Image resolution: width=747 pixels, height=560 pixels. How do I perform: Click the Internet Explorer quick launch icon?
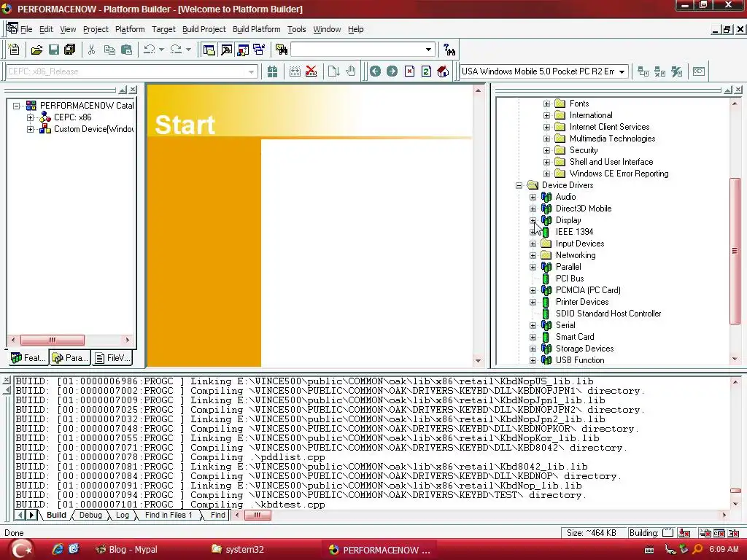[58, 550]
